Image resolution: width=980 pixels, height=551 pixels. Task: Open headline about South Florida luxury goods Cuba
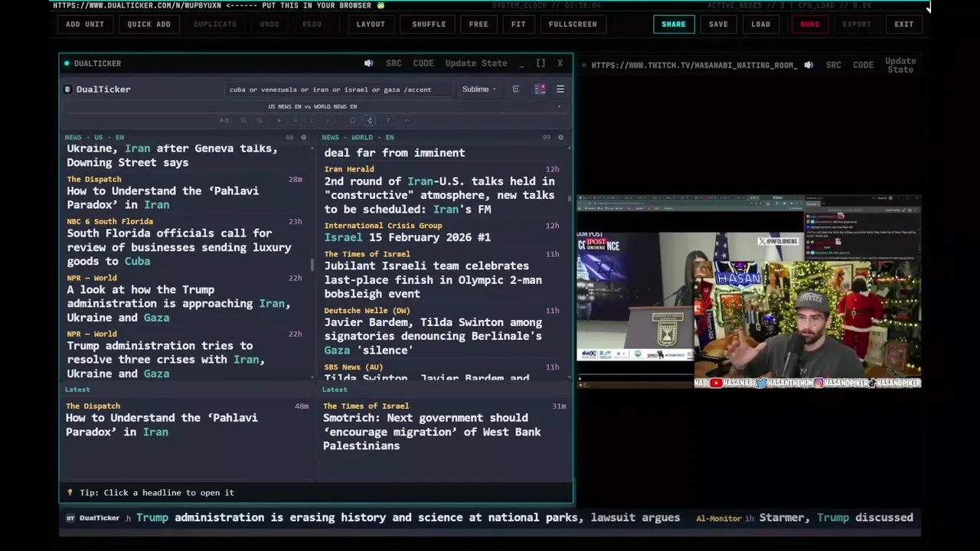(x=179, y=247)
